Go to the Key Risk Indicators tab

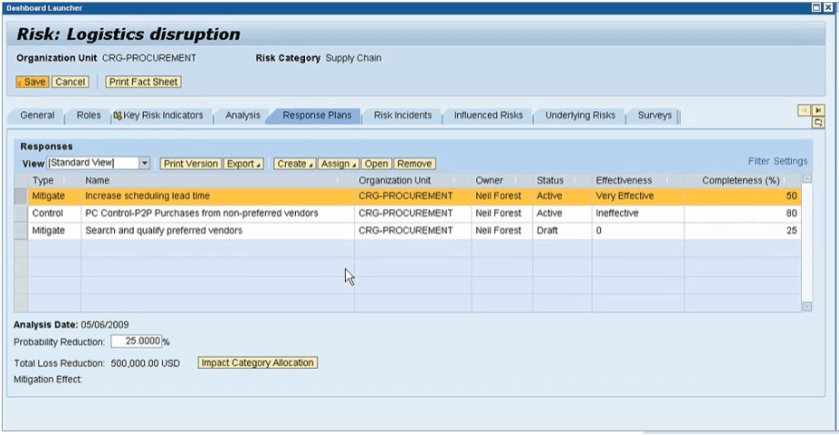click(163, 116)
